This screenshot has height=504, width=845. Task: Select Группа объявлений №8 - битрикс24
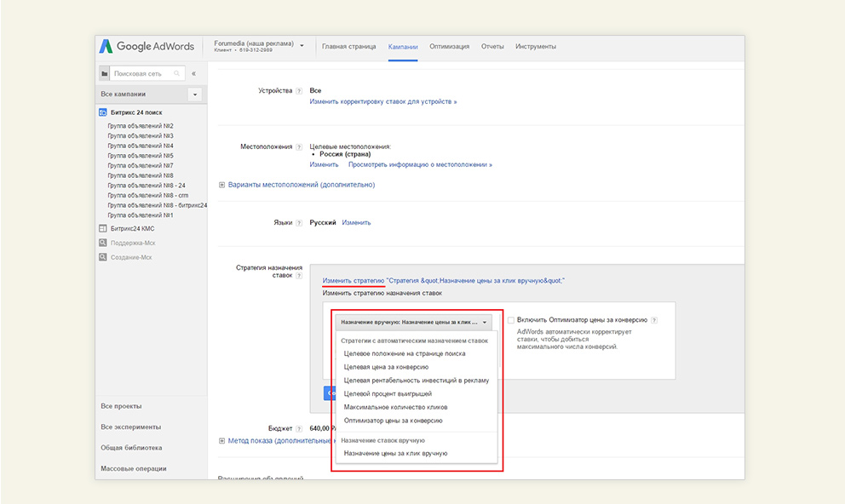[158, 206]
